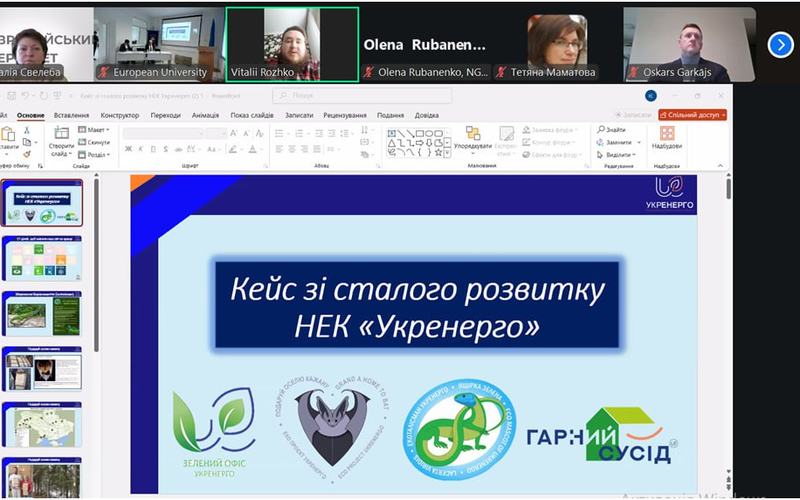Screen dimensions: 800x500
Task: Click the green lizard mascot logo on the slide
Action: [459, 429]
